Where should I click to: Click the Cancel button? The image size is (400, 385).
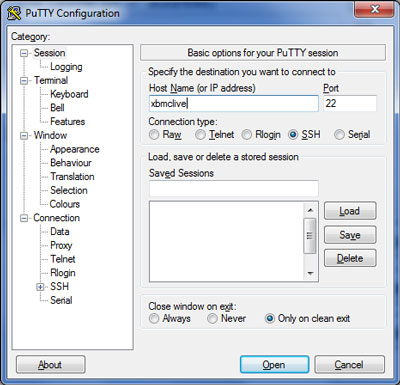pyautogui.click(x=349, y=365)
